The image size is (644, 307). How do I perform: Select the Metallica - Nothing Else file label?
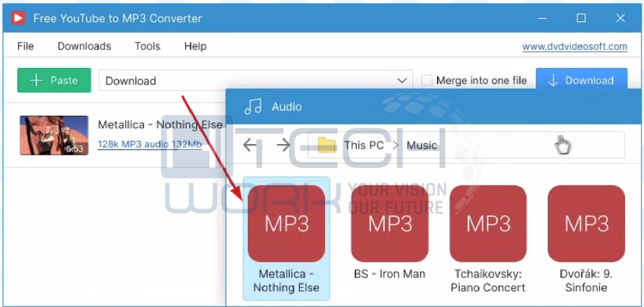[286, 281]
